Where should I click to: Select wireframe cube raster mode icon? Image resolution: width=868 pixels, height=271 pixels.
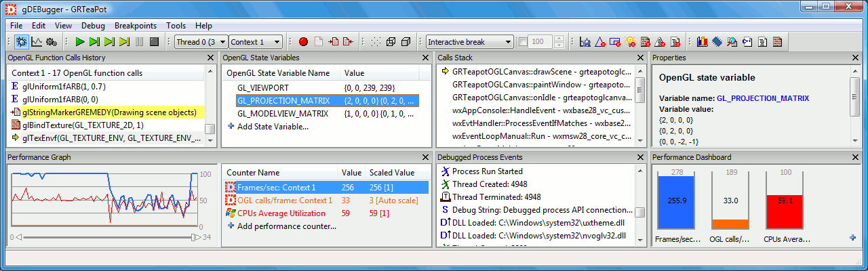pos(391,42)
